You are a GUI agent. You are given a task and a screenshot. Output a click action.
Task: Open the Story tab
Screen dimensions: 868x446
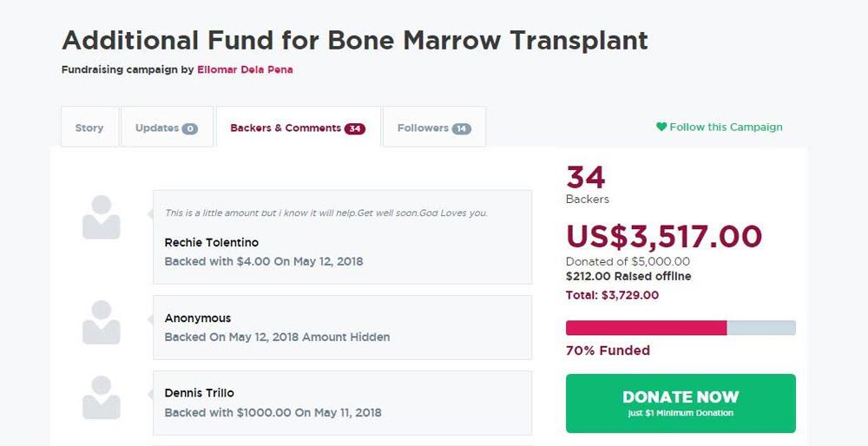coord(89,128)
